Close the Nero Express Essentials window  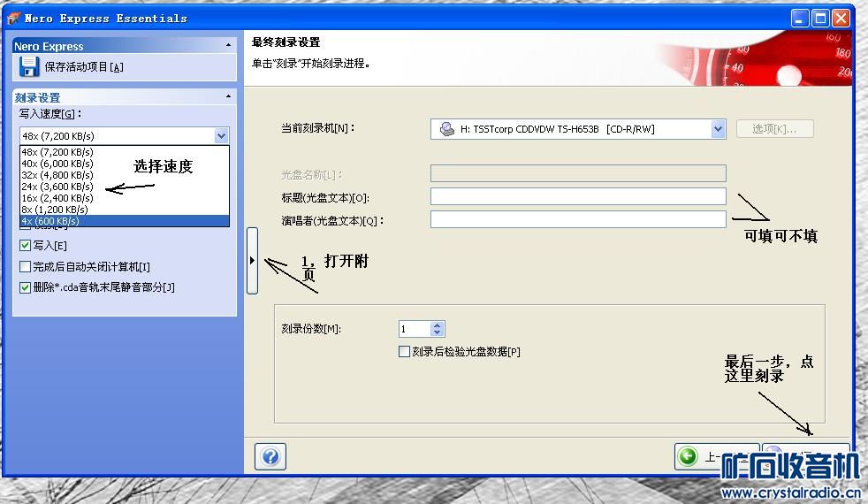(x=841, y=19)
